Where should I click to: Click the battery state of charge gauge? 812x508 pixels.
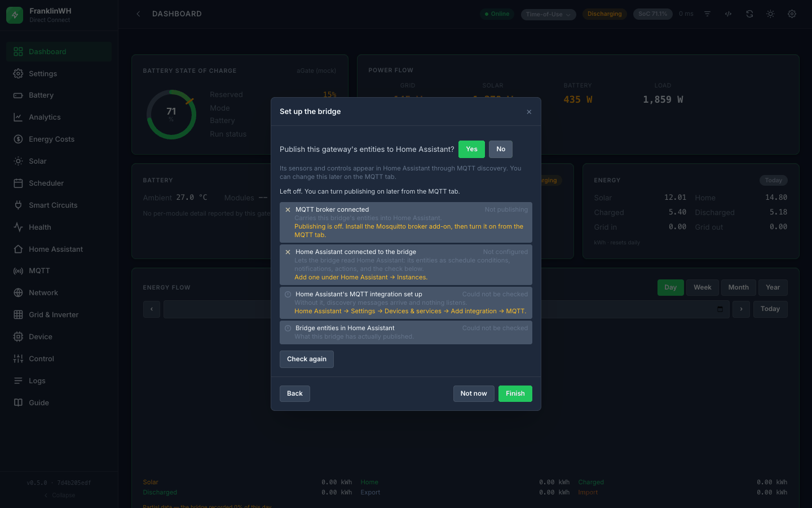click(x=171, y=115)
